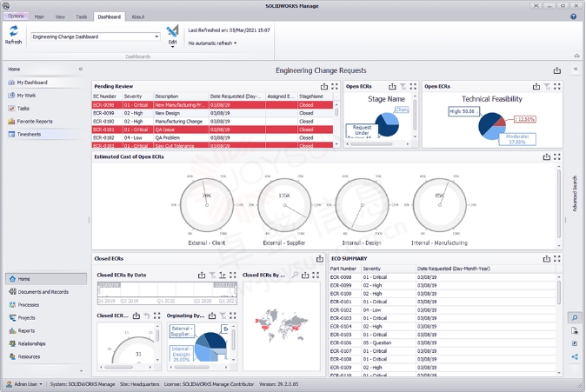Export the ECO SUMMARY panel
The image size is (586, 392).
(x=547, y=259)
